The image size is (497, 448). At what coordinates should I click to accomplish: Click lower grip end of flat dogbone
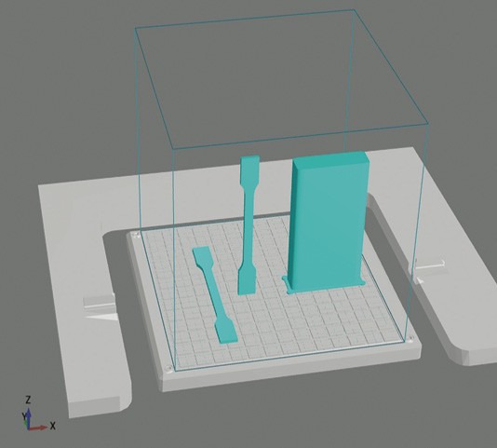pos(226,331)
